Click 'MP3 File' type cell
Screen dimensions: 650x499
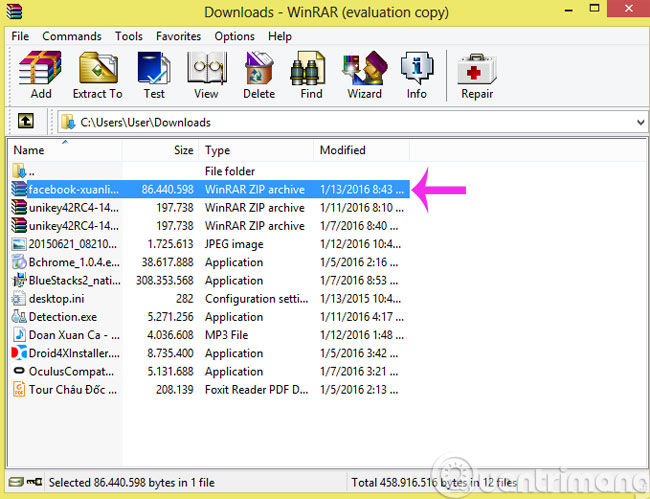pos(226,335)
